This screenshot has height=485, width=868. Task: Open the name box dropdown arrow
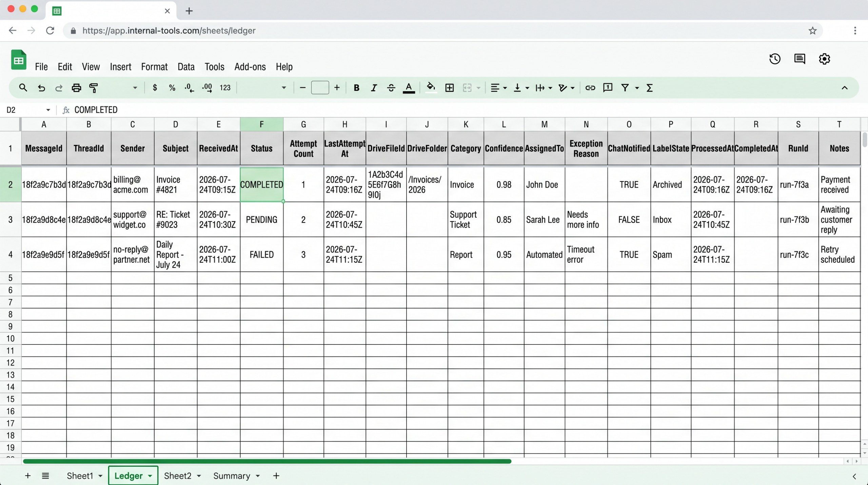click(48, 110)
